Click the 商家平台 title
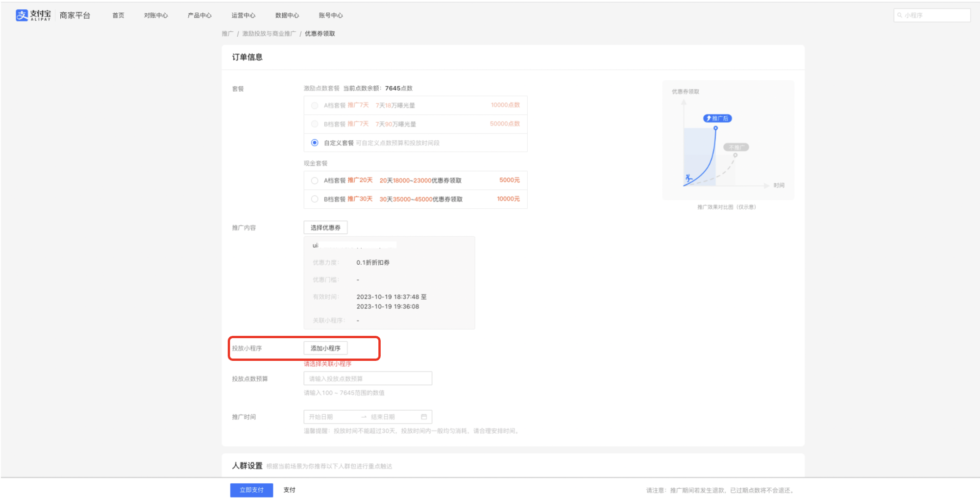Viewport: 980px width, 502px height. click(x=75, y=15)
